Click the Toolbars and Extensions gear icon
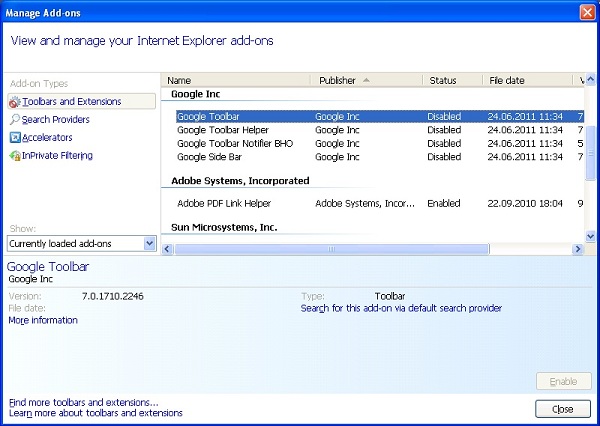The image size is (600, 426). tap(15, 102)
